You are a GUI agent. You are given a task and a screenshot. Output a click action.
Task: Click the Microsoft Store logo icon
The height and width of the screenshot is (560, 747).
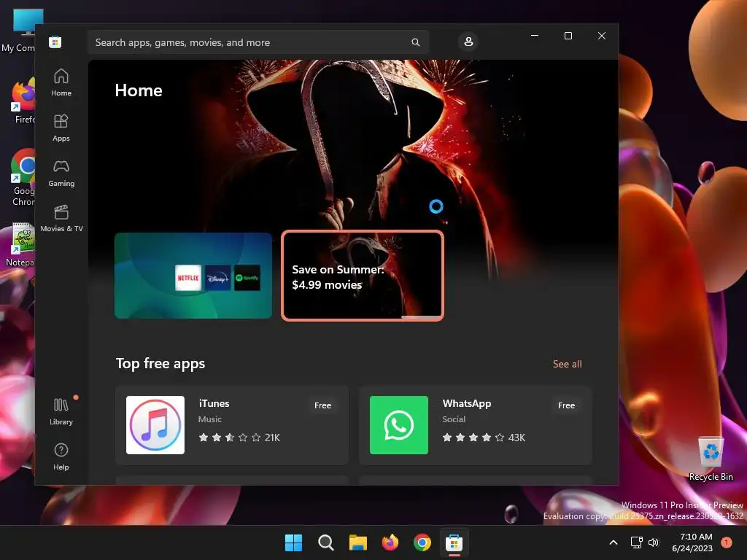[x=55, y=42]
